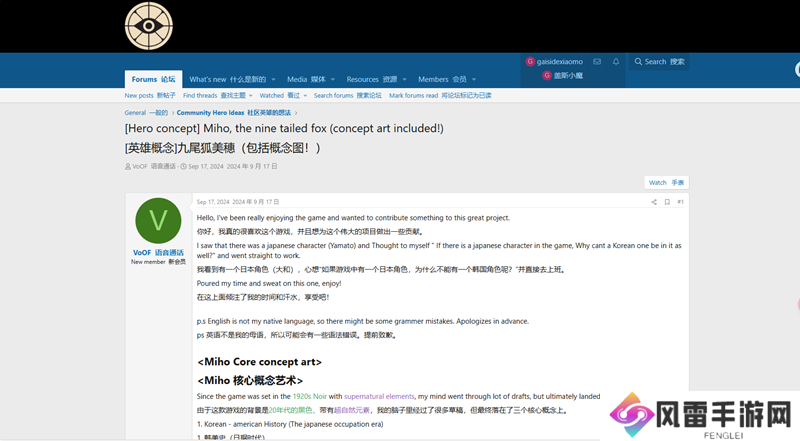800x441 pixels.
Task: Bookmark the post with bookmark icon
Action: point(667,202)
